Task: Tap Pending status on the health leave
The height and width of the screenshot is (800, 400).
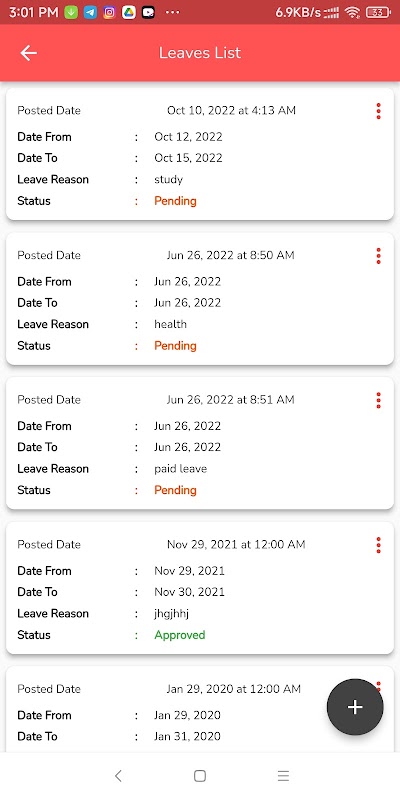Action: (175, 345)
